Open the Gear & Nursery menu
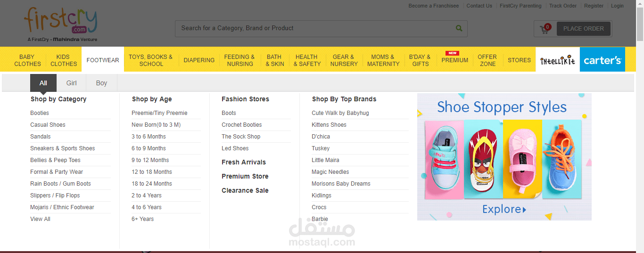Screen dimensions: 644x253 click(x=344, y=60)
